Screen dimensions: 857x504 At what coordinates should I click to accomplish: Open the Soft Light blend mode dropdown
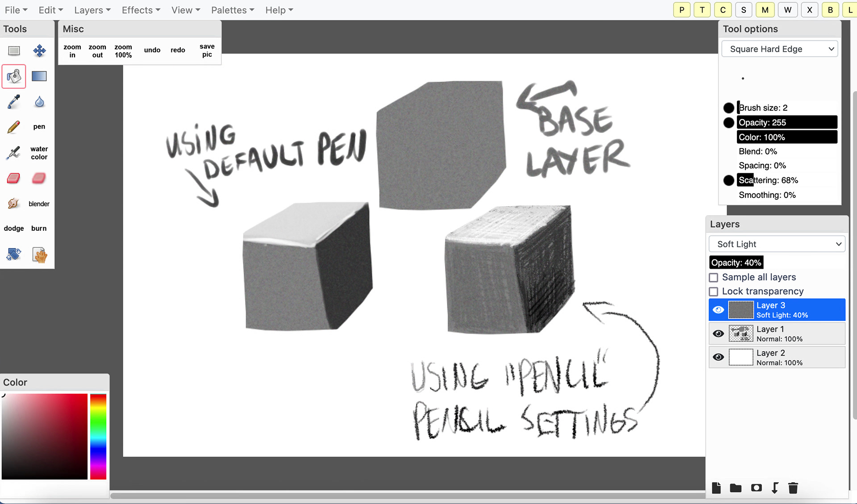pyautogui.click(x=777, y=244)
